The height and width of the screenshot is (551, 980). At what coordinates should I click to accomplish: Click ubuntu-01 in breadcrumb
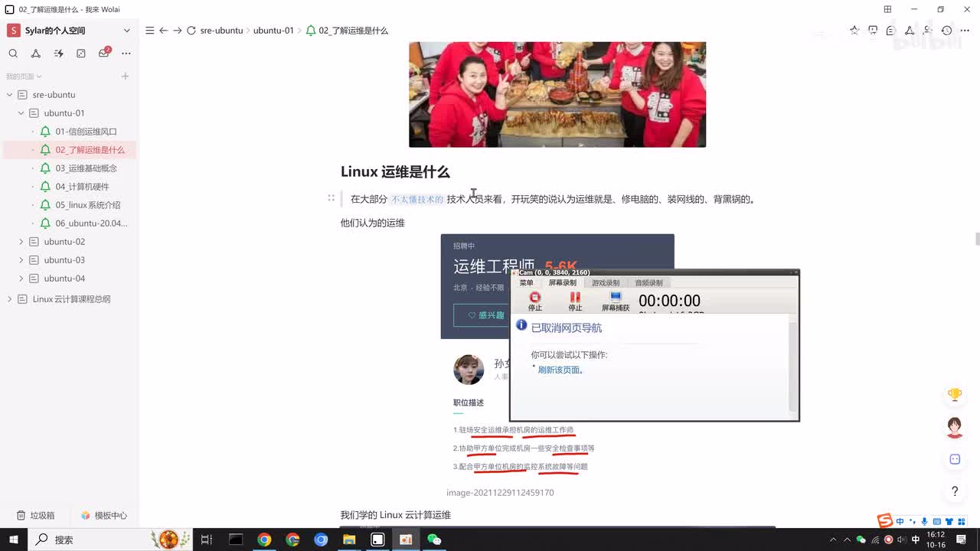(x=273, y=31)
